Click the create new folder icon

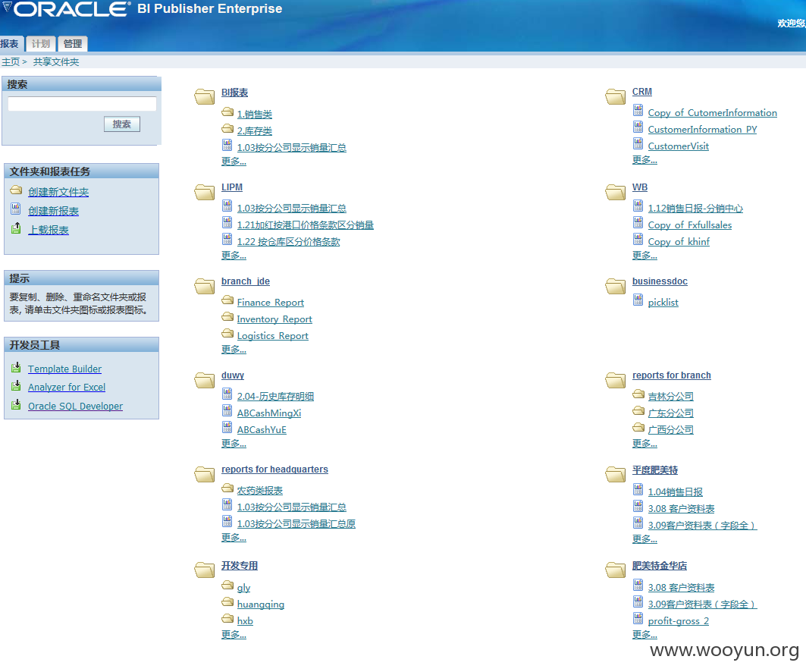(x=16, y=190)
